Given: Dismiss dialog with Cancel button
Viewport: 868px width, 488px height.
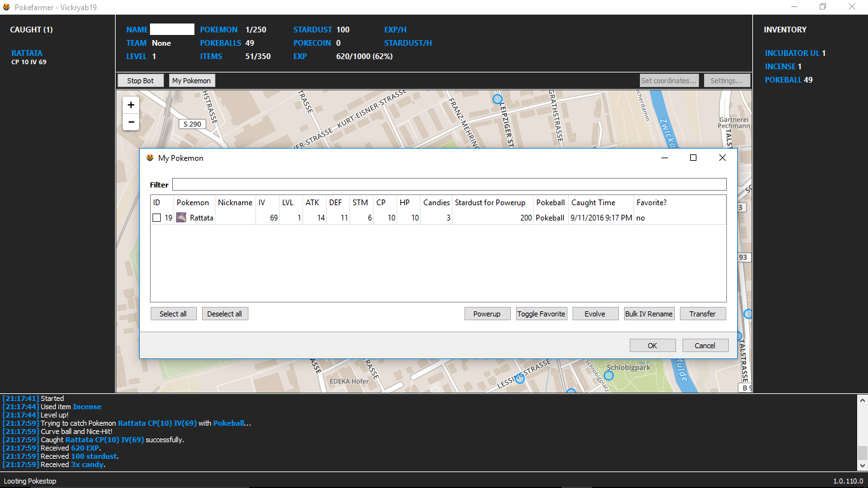Looking at the screenshot, I should (705, 346).
